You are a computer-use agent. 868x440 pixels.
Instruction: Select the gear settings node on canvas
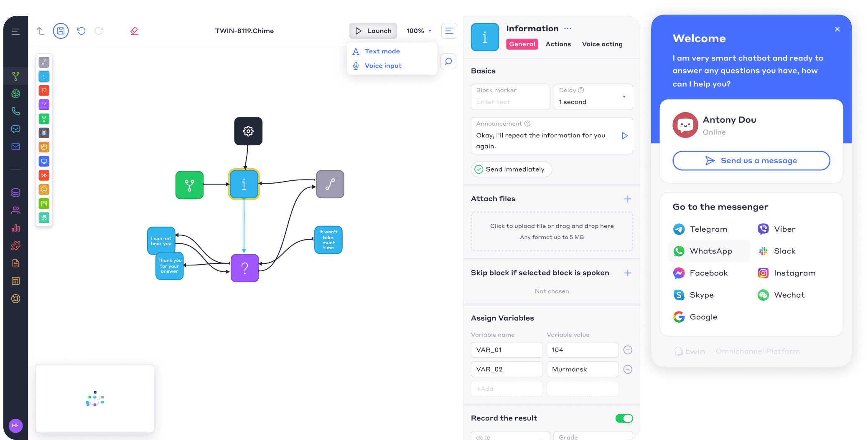click(x=248, y=131)
